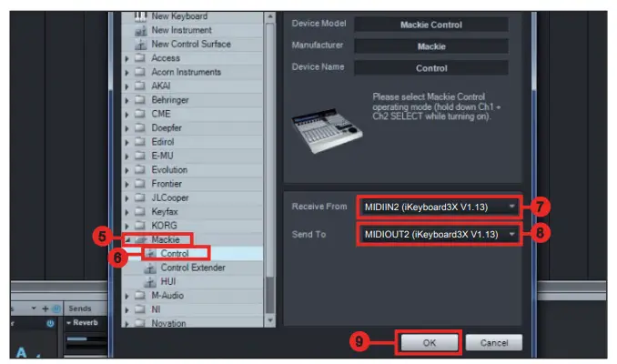Select the Evolution folder icon
The height and width of the screenshot is (364, 617).
pyautogui.click(x=140, y=169)
